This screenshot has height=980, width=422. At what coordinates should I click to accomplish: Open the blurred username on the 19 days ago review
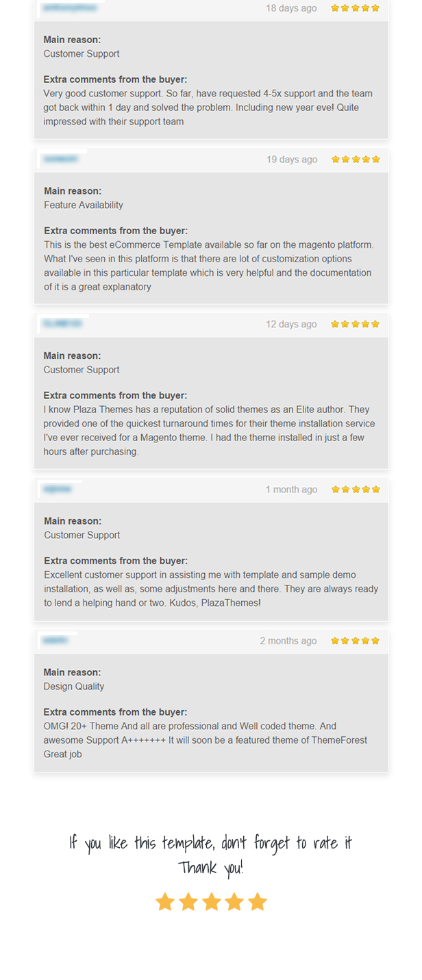pyautogui.click(x=60, y=159)
